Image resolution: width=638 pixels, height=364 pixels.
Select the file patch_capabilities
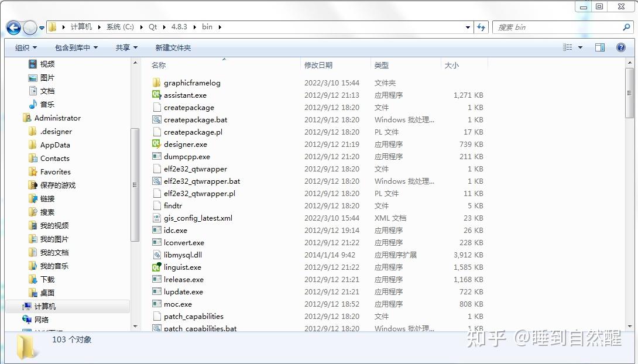(x=194, y=316)
